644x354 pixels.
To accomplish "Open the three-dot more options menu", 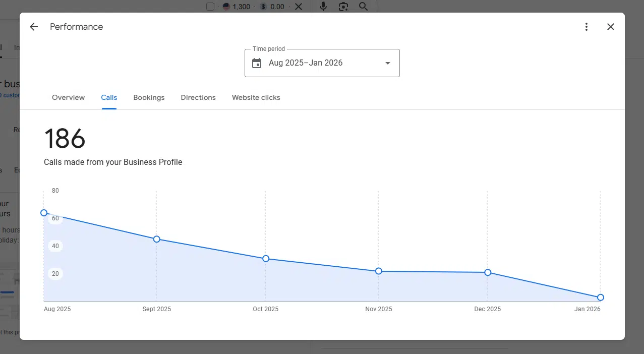I will click(586, 27).
